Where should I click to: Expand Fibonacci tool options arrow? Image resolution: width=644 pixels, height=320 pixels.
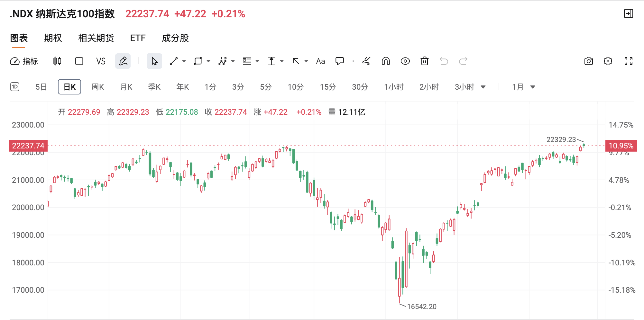pos(257,61)
